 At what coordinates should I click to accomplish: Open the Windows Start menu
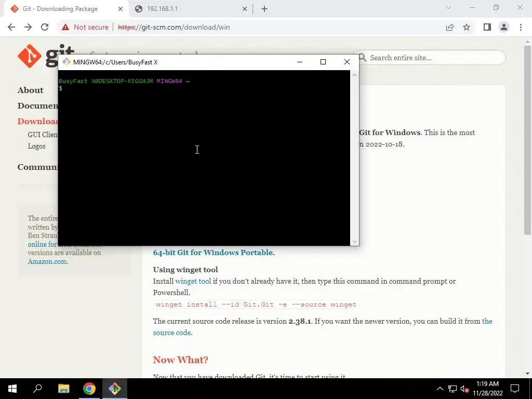pyautogui.click(x=12, y=389)
